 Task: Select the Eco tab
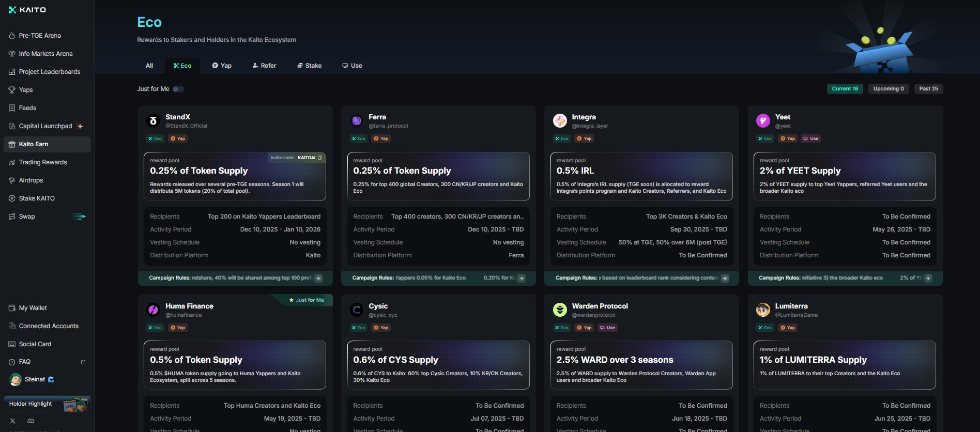182,66
